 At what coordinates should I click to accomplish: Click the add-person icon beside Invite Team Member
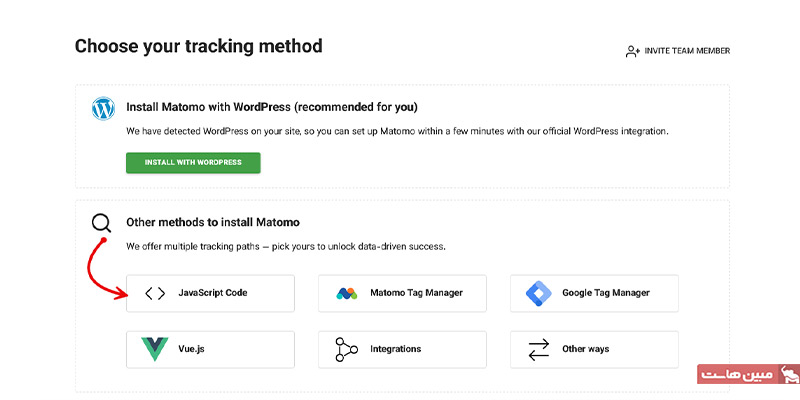pyautogui.click(x=632, y=51)
